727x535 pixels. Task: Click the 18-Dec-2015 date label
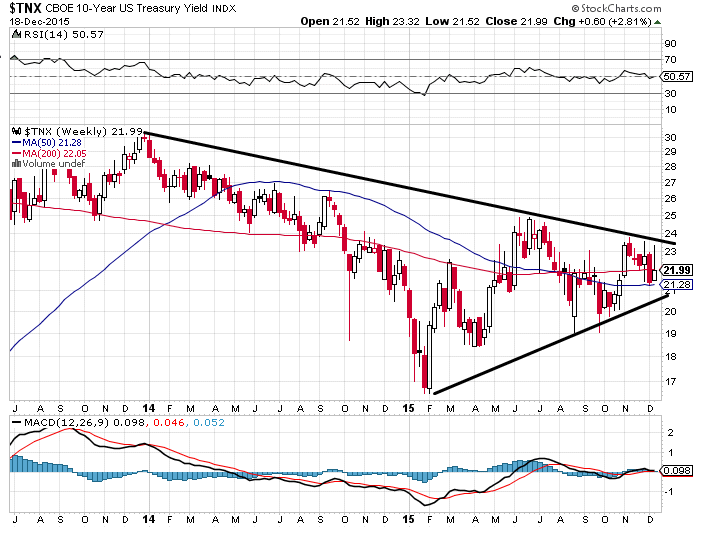pyautogui.click(x=40, y=21)
